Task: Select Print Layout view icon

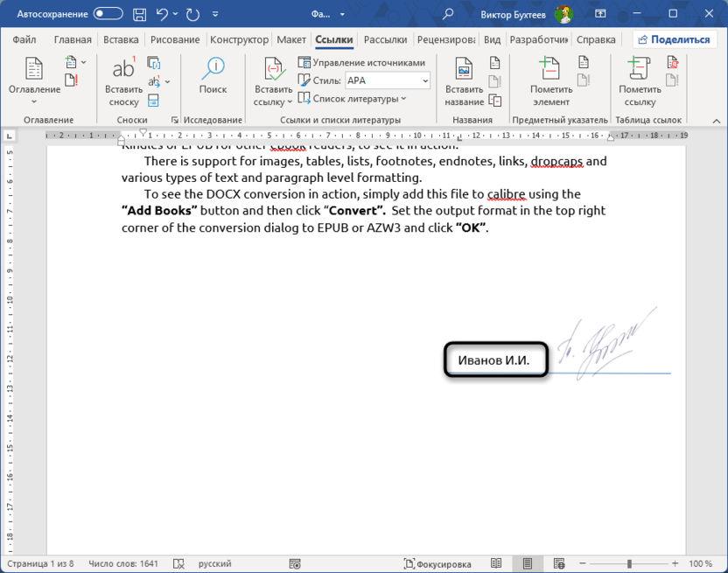Action: click(x=528, y=563)
